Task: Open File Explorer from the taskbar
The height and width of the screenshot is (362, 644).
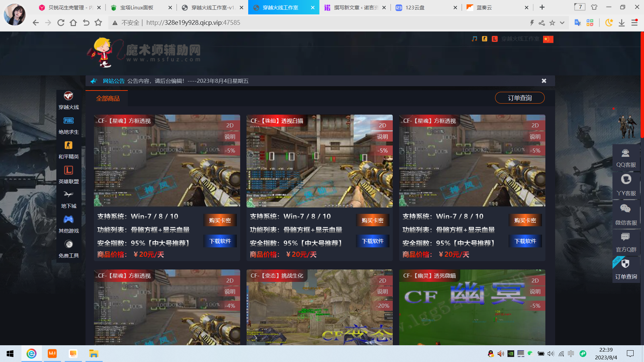Action: click(x=94, y=354)
